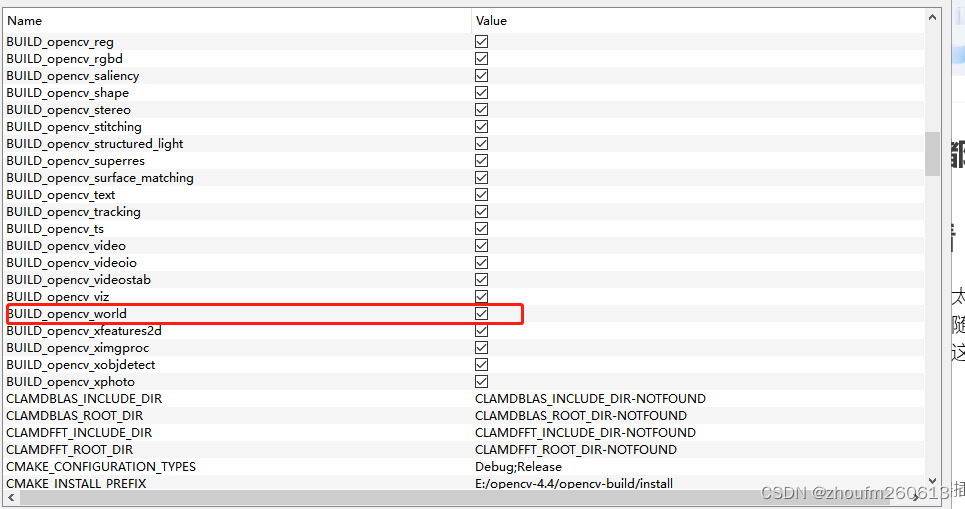Toggle the BUILD_opencv_video checkbox

click(481, 246)
